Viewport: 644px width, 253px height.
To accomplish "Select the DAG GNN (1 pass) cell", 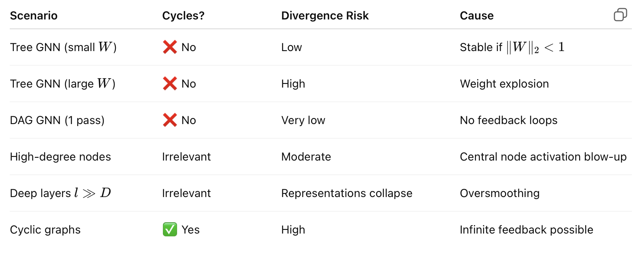I will (x=57, y=120).
